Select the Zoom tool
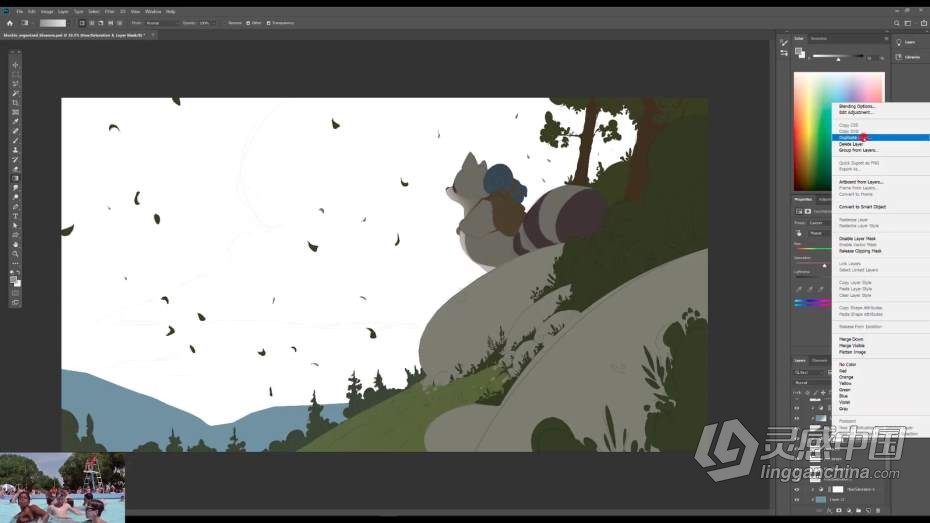The height and width of the screenshot is (523, 930). coord(15,254)
